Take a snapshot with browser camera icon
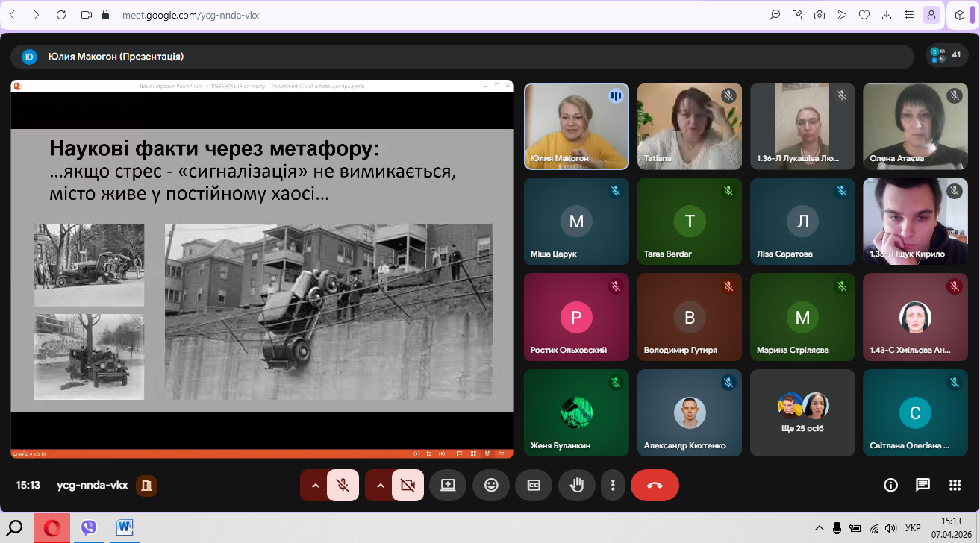This screenshot has height=543, width=980. (x=820, y=15)
